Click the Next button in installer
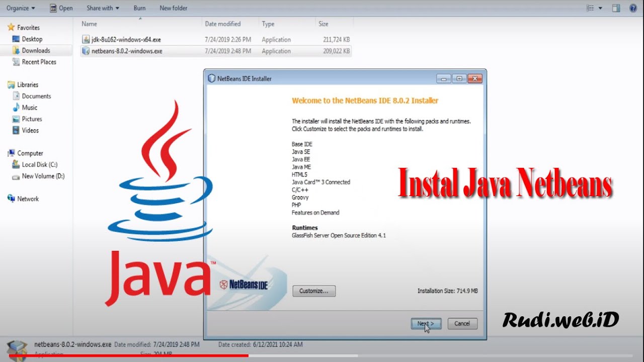Screen dimensions: 644x362 [x=426, y=324]
